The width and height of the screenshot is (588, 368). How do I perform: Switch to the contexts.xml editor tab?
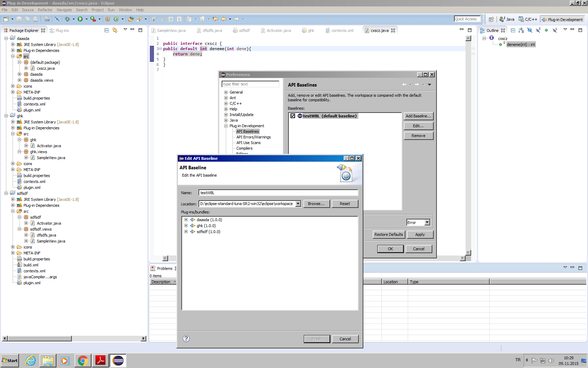[x=339, y=30]
